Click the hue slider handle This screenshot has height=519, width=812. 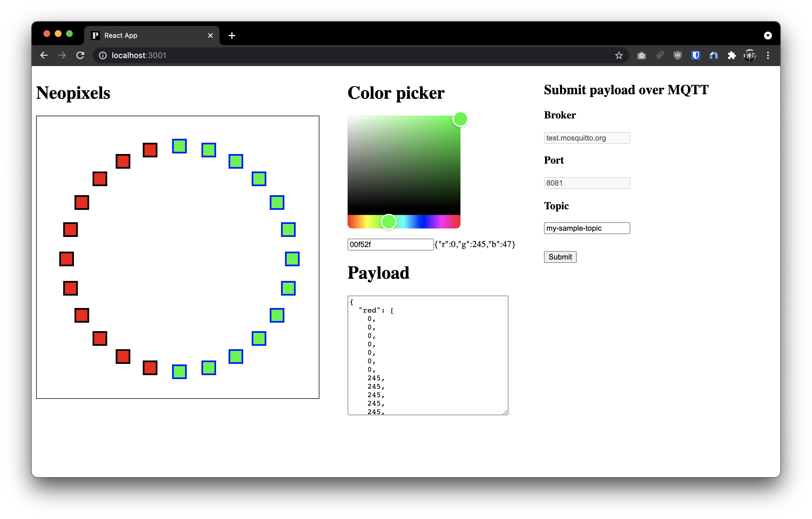(x=389, y=221)
